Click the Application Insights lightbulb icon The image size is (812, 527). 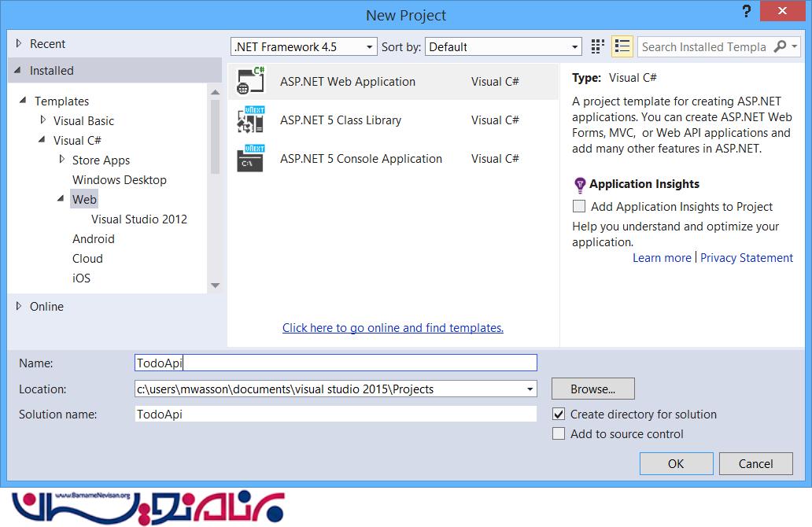click(x=580, y=185)
